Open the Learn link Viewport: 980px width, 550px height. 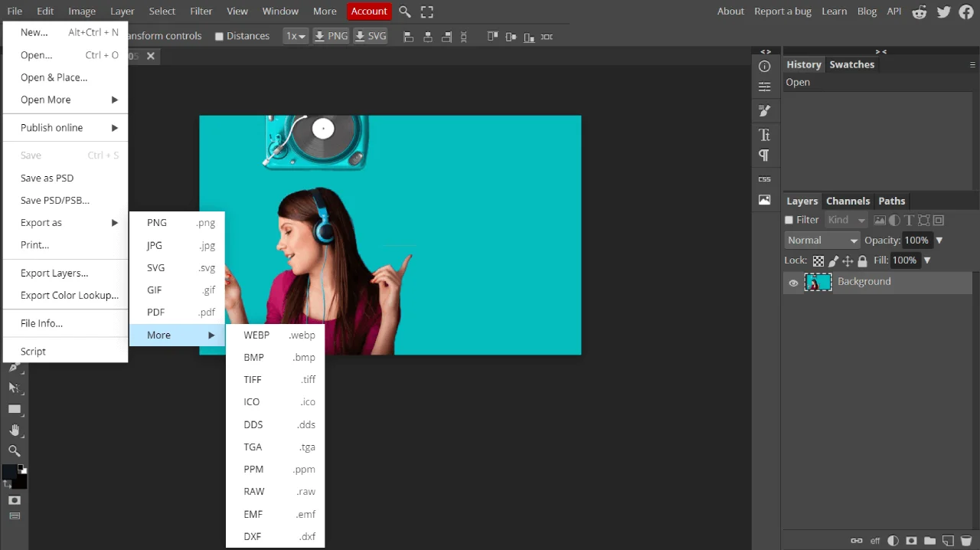tap(834, 11)
